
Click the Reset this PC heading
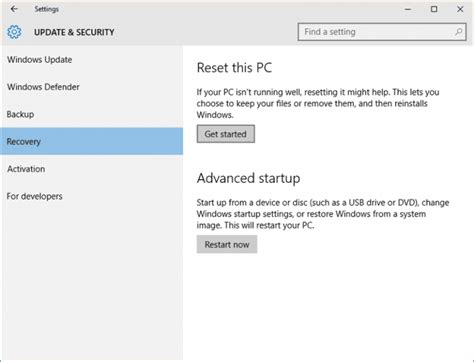pyautogui.click(x=234, y=68)
